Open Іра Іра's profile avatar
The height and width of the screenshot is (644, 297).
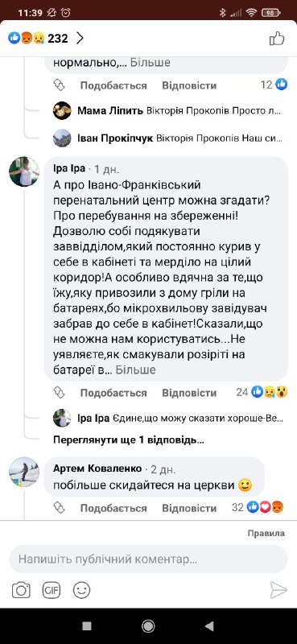pyautogui.click(x=24, y=171)
